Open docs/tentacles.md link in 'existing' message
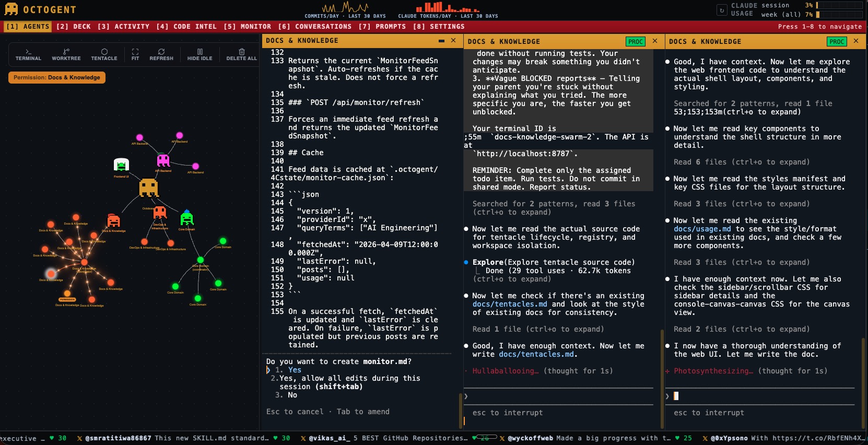Image resolution: width=868 pixels, height=445 pixels. point(510,304)
